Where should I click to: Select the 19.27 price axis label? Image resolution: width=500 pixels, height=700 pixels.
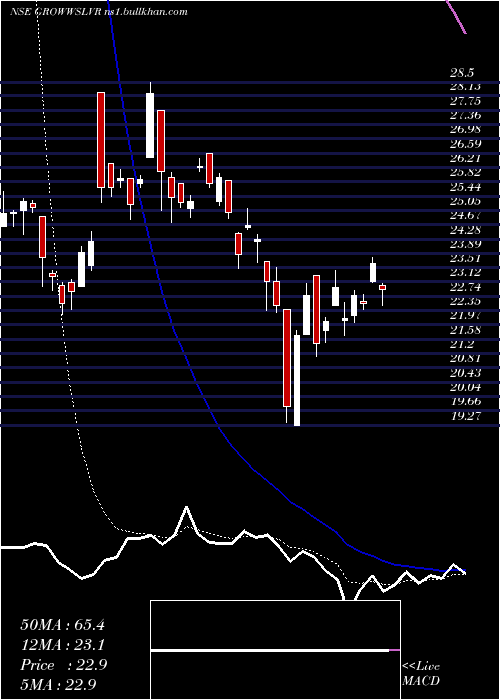coord(465,416)
